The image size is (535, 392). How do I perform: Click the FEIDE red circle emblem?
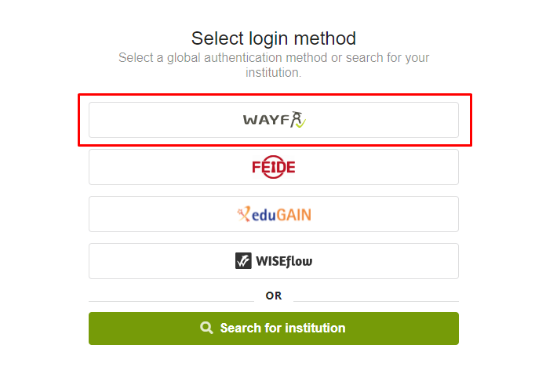(x=274, y=167)
